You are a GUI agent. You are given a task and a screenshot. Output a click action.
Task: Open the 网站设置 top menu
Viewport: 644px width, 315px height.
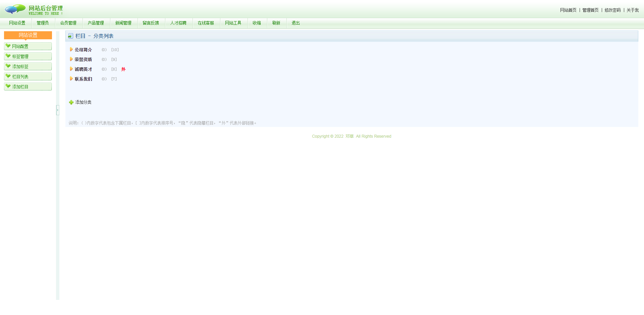(17, 23)
